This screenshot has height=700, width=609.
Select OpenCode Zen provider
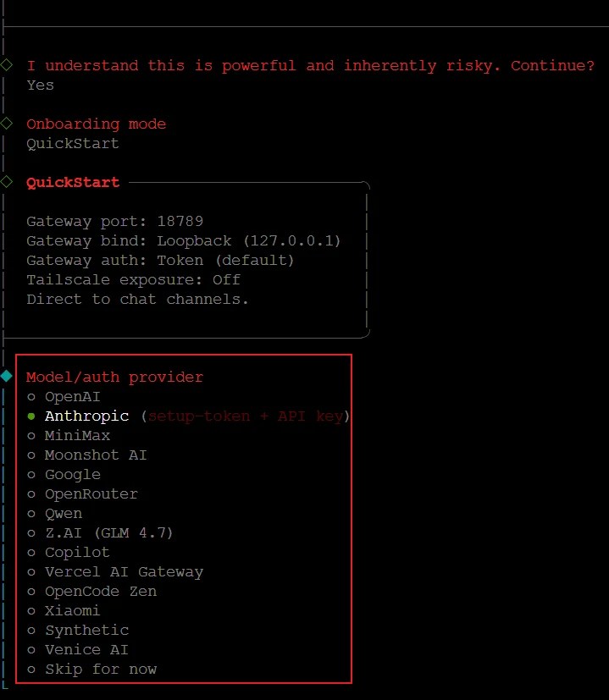(x=100, y=591)
